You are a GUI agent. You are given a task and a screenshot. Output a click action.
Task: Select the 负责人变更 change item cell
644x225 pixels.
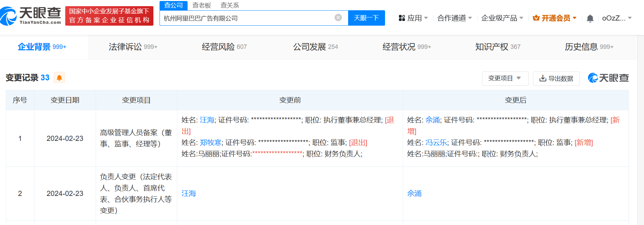point(136,194)
